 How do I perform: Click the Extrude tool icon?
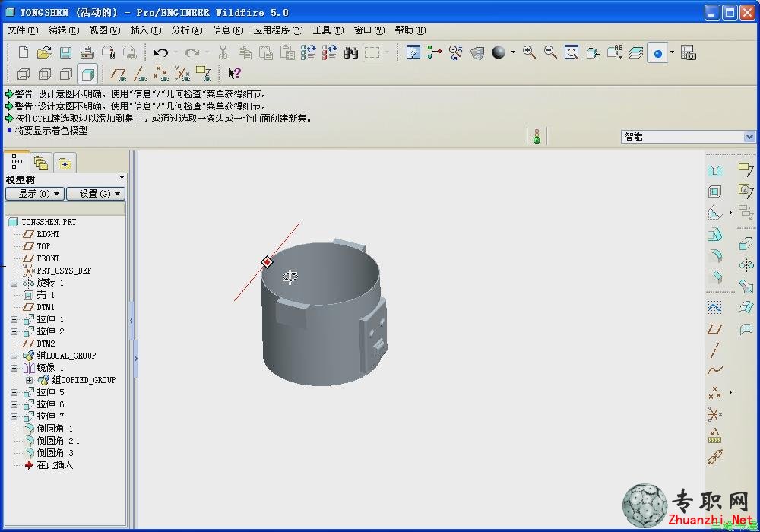pos(746,243)
